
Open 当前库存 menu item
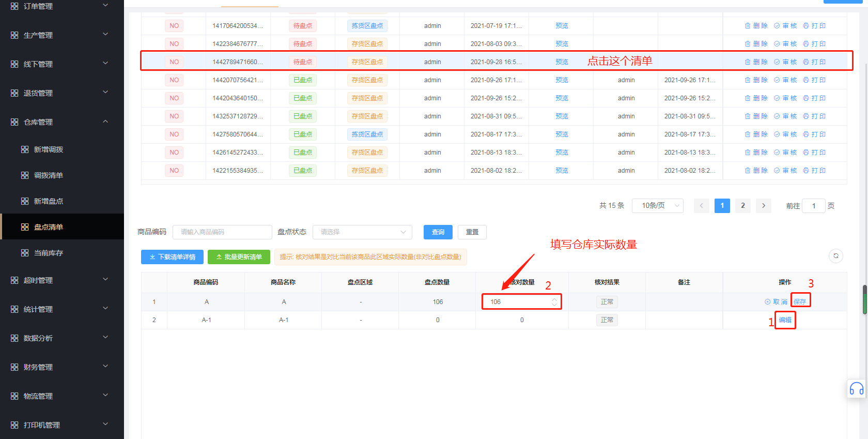click(x=62, y=253)
